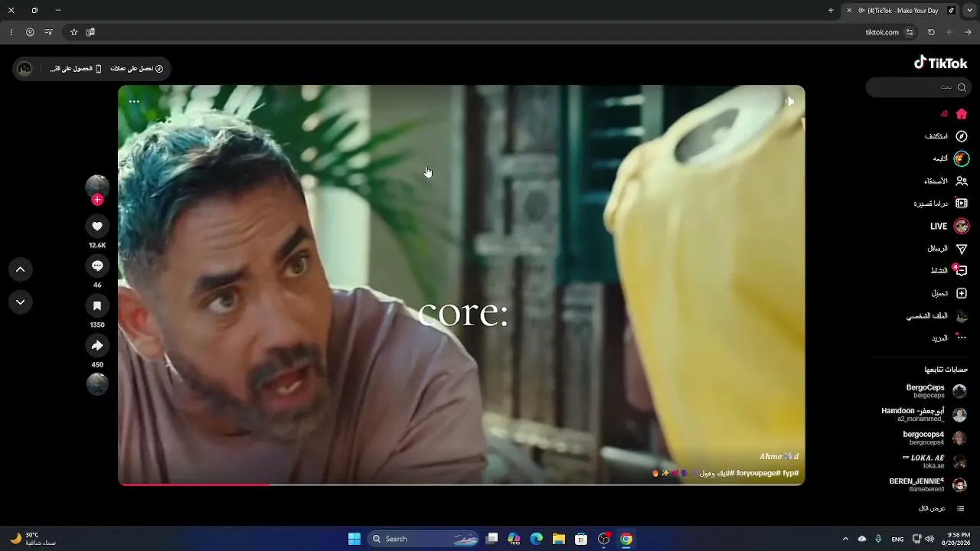Expand the tab search dropdown arrow
Screen dimensions: 980x551
point(969,11)
